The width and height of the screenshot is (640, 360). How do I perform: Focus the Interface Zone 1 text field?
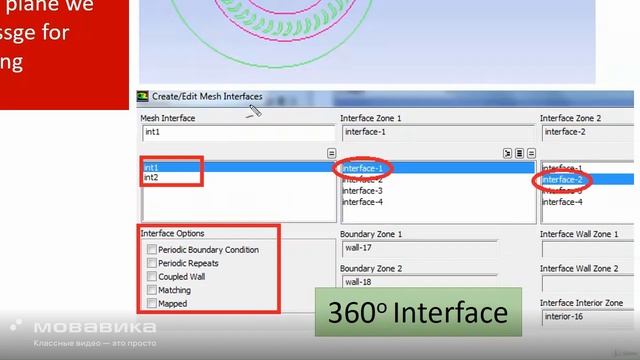[438, 133]
